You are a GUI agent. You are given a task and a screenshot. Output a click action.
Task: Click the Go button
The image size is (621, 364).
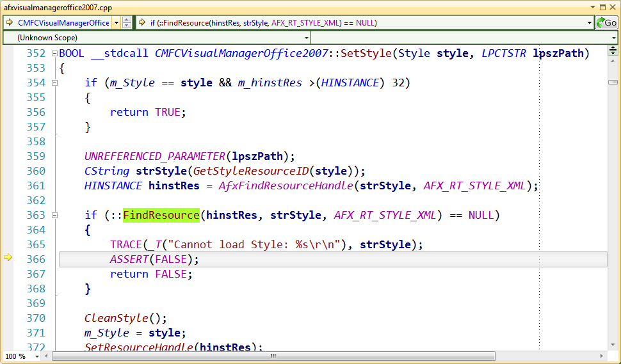606,23
